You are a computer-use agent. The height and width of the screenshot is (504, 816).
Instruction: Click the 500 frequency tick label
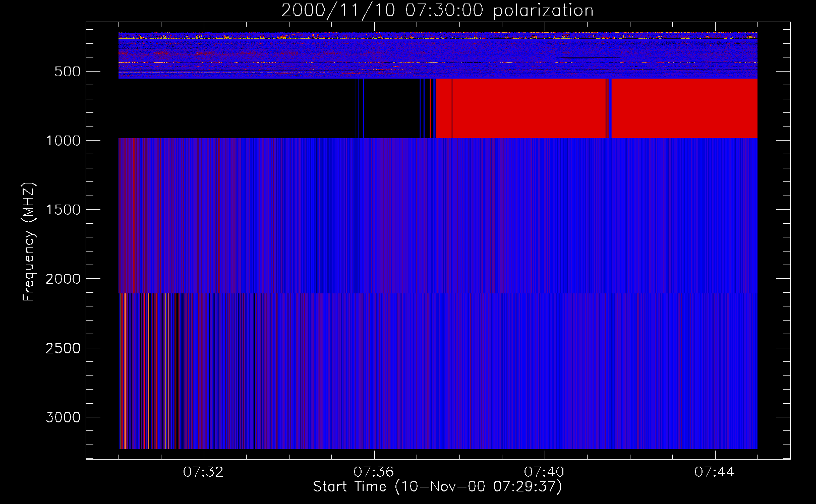point(68,72)
